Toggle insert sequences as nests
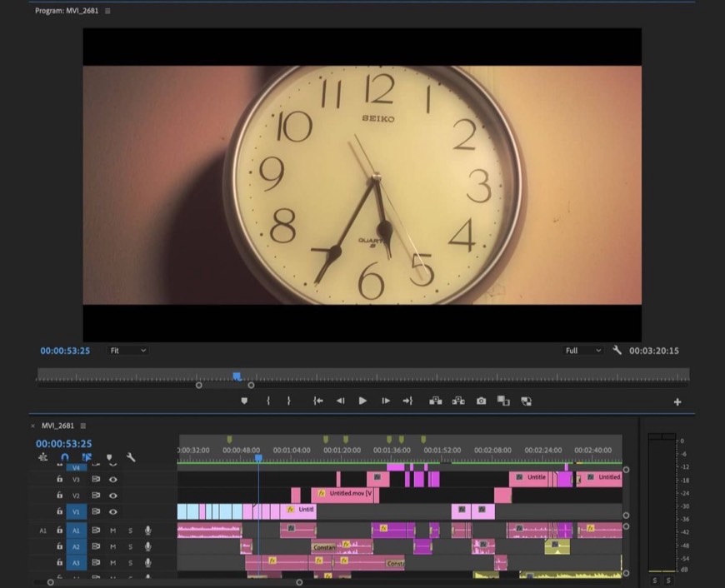The width and height of the screenshot is (725, 588). (x=43, y=457)
